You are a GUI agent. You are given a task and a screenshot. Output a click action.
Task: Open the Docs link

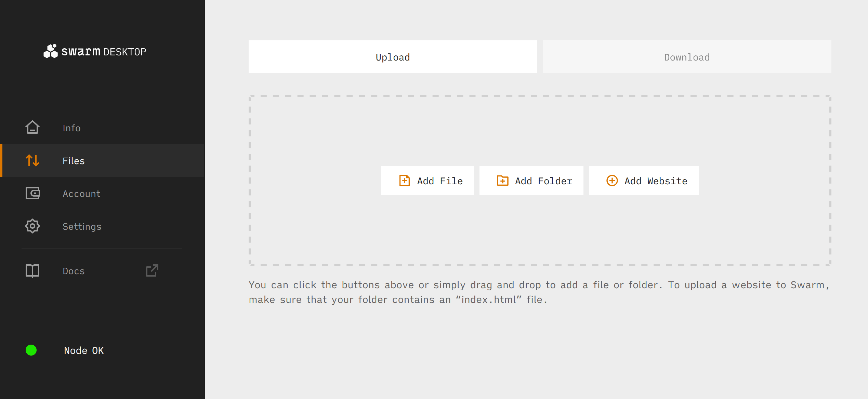pyautogui.click(x=74, y=271)
